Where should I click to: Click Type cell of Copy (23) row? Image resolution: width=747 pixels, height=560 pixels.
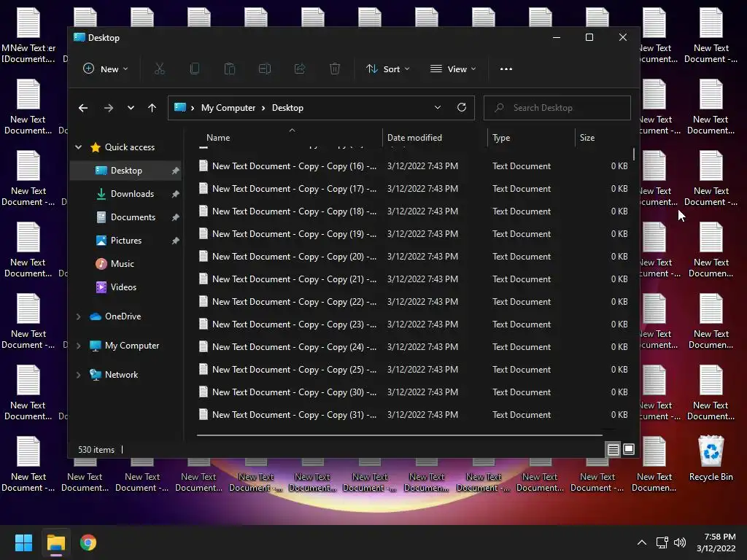click(521, 324)
